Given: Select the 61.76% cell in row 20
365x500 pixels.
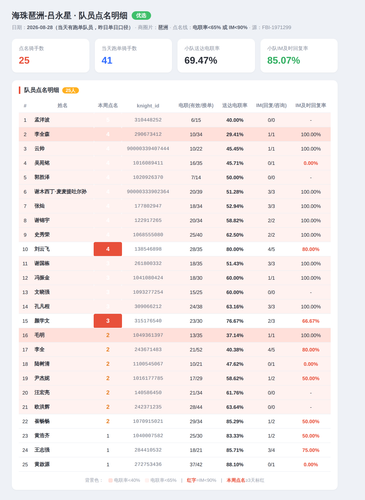Looking at the screenshot, I should click(235, 392).
